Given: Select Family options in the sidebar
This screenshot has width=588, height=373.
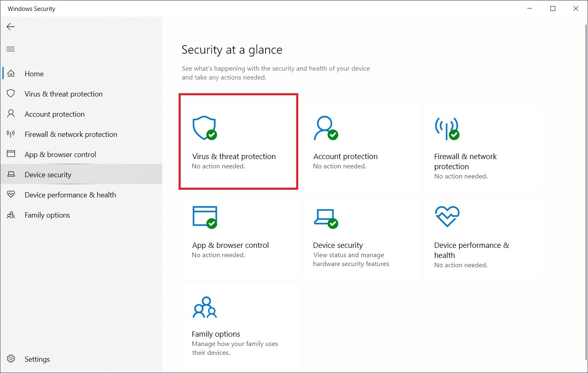Looking at the screenshot, I should click(x=47, y=215).
